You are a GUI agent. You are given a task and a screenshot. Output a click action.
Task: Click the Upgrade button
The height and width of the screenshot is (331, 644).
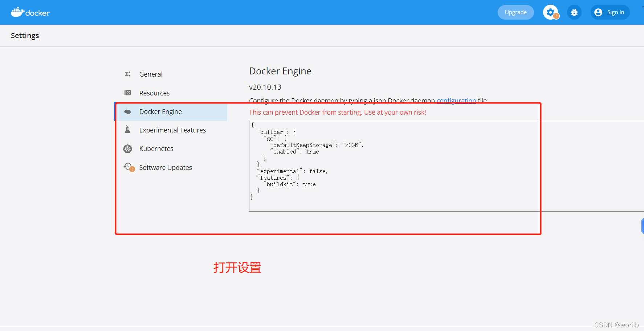click(515, 12)
